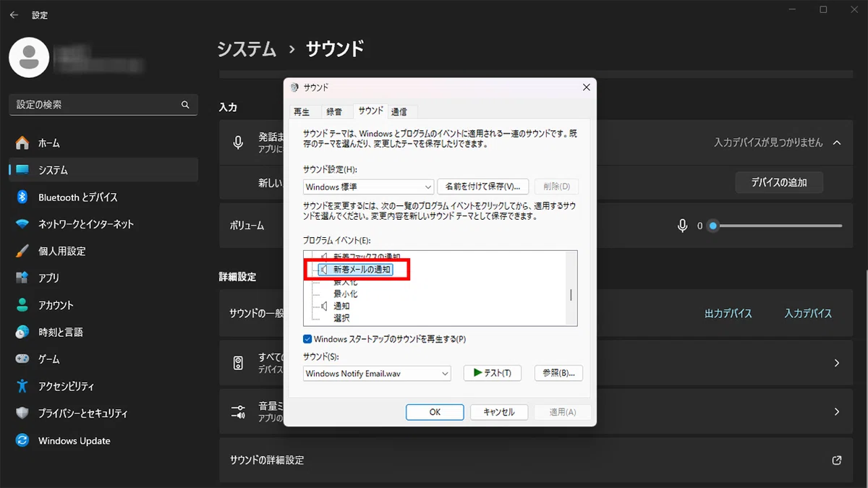Click the volume mixer sliders icon
This screenshot has height=488, width=868.
tap(239, 412)
